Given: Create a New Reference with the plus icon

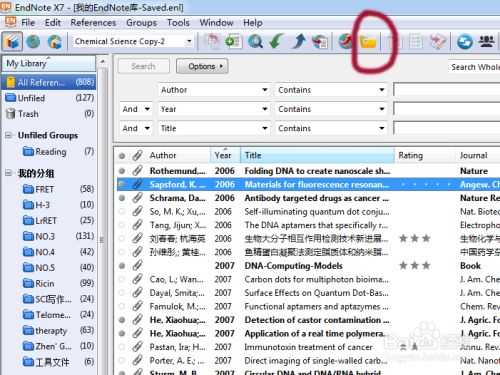Looking at the screenshot, I should [x=233, y=42].
